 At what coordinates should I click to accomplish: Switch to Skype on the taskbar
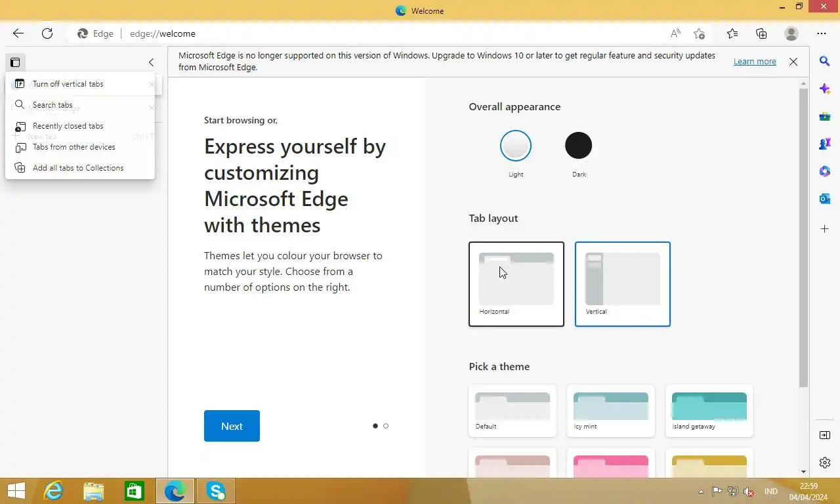216,491
